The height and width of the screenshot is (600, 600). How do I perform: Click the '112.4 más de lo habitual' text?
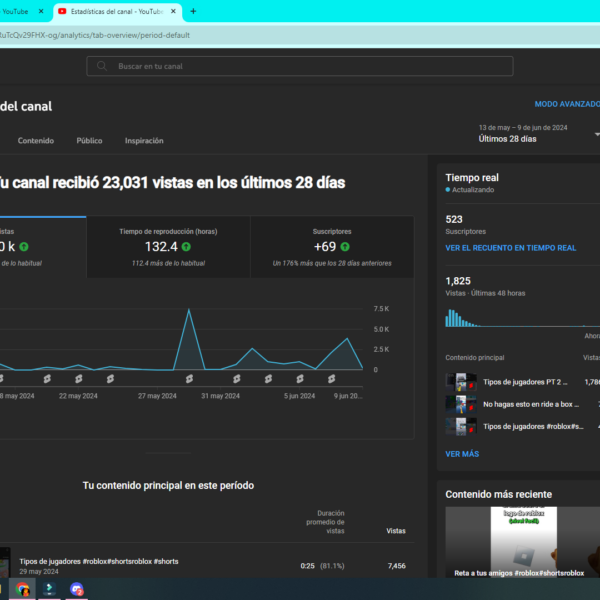168,263
